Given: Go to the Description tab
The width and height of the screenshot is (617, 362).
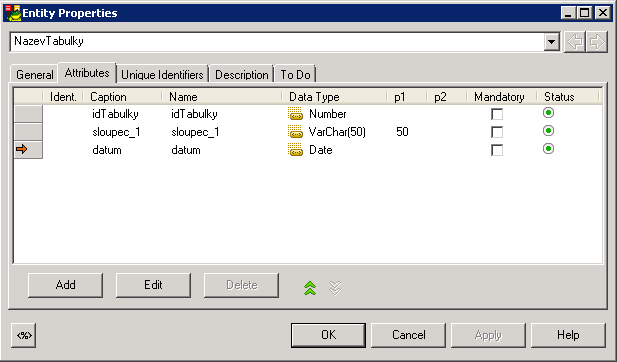Looking at the screenshot, I should (242, 74).
